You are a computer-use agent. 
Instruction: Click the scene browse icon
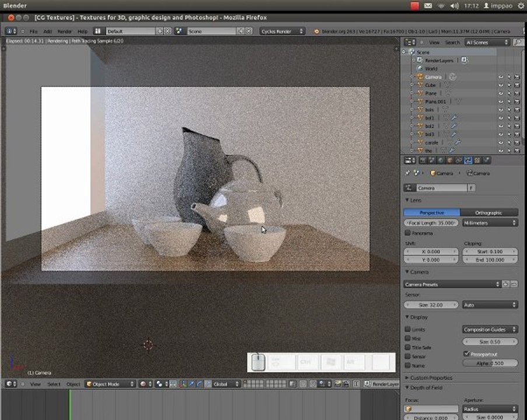click(179, 32)
